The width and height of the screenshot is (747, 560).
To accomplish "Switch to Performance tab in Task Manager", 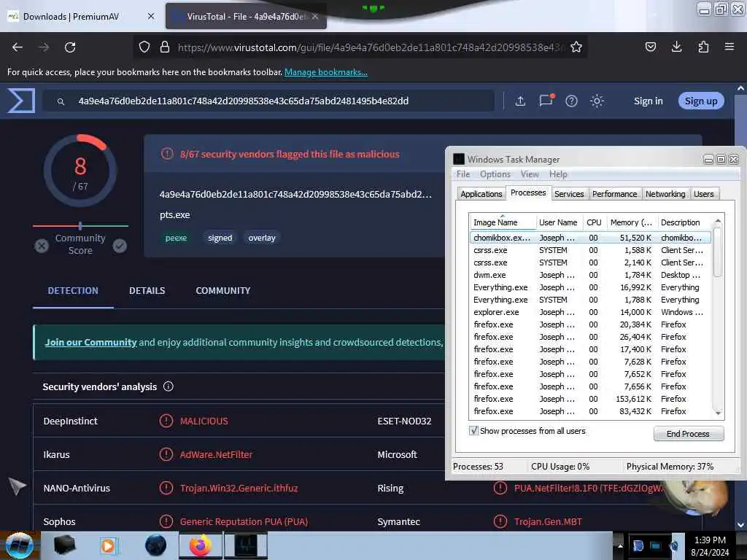I will point(614,194).
